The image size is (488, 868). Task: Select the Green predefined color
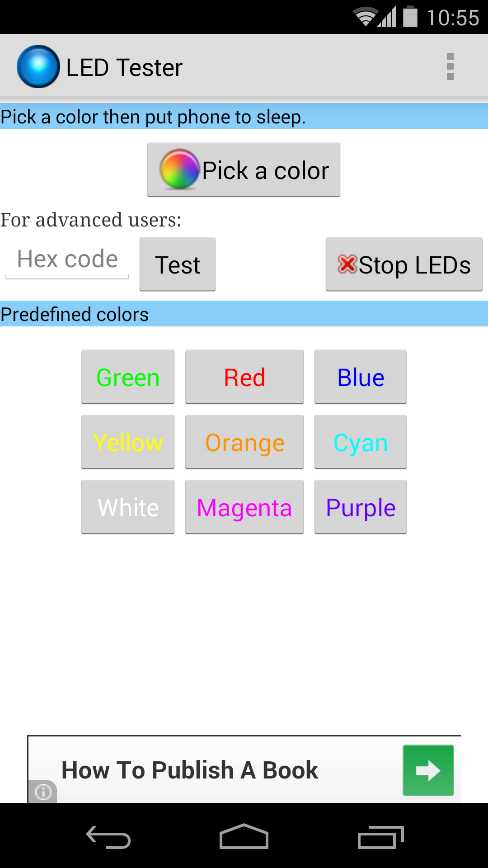point(128,377)
